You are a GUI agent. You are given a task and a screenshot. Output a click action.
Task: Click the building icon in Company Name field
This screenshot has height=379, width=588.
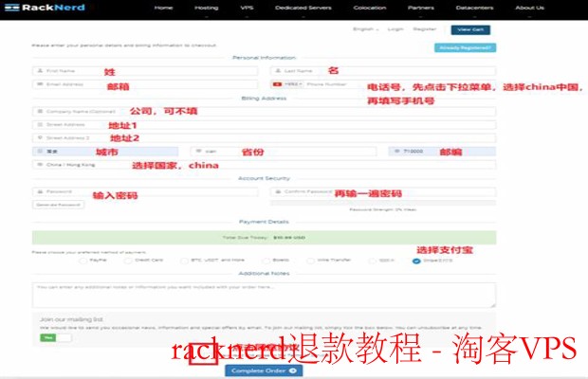(x=40, y=111)
